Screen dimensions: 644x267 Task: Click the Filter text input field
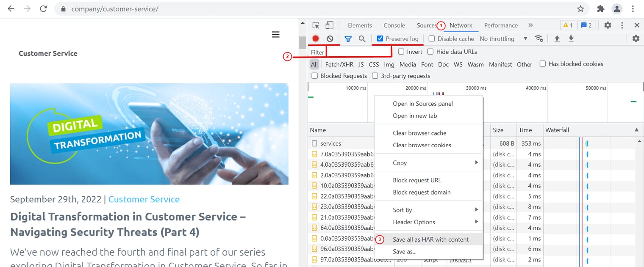pyautogui.click(x=358, y=52)
